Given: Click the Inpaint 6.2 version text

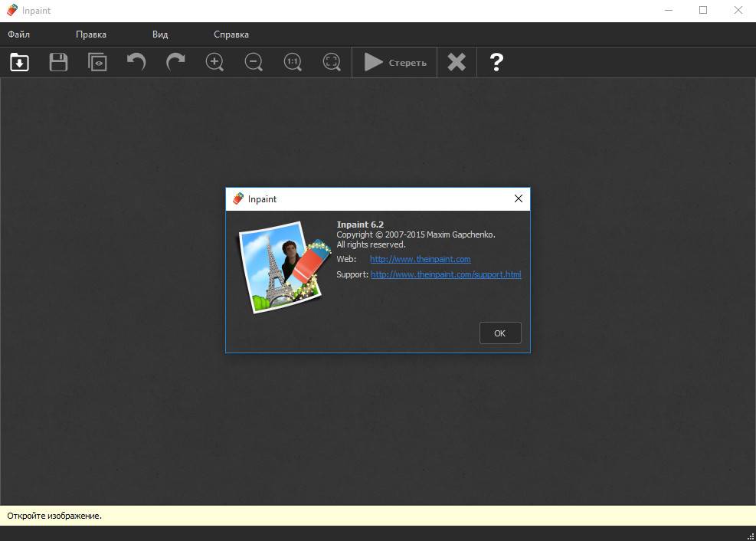Looking at the screenshot, I should pyautogui.click(x=360, y=225).
